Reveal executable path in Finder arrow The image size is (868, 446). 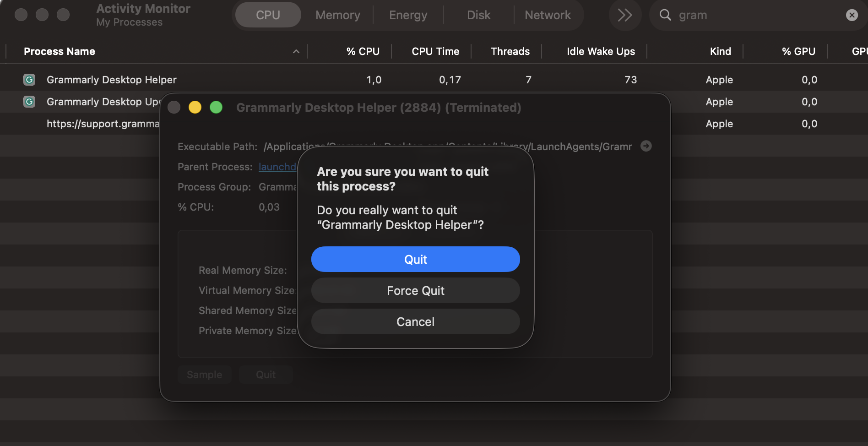pyautogui.click(x=646, y=146)
